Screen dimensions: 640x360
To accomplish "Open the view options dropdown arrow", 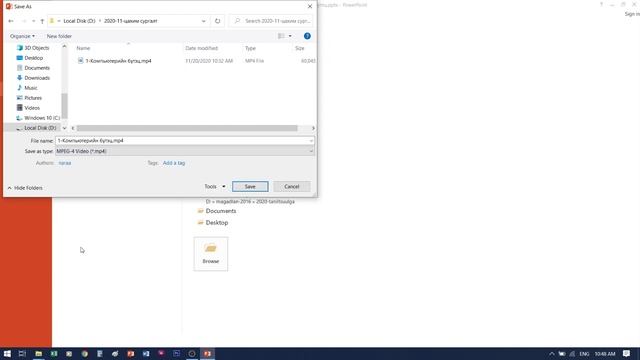I will tap(290, 36).
